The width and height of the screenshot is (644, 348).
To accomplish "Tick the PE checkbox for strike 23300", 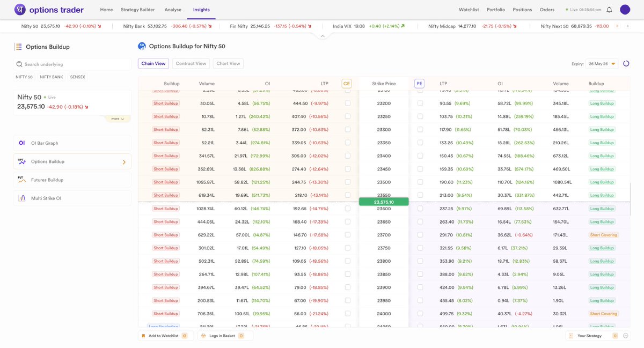I will (420, 130).
